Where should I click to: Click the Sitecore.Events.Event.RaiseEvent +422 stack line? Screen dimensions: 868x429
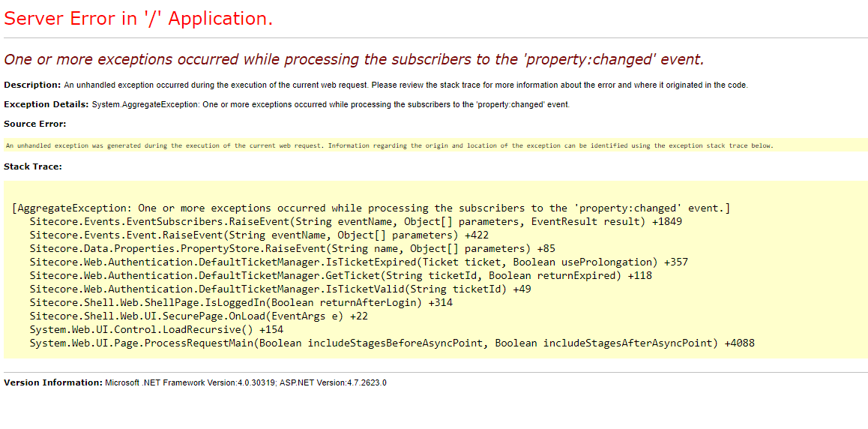click(259, 235)
